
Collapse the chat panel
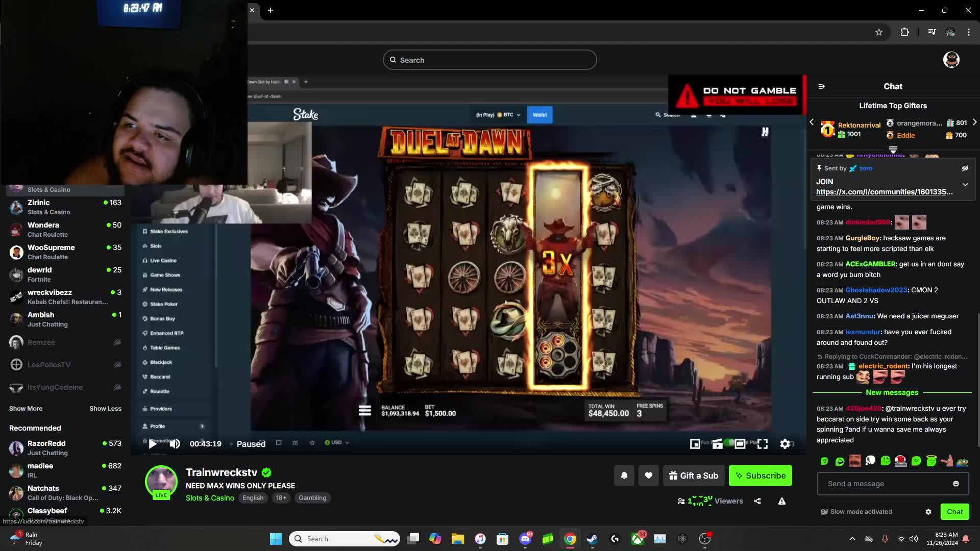click(821, 87)
